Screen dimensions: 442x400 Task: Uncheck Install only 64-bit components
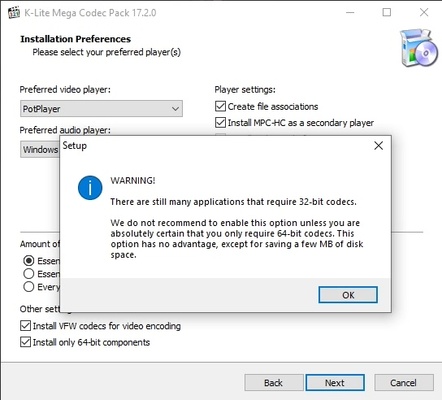pos(25,342)
